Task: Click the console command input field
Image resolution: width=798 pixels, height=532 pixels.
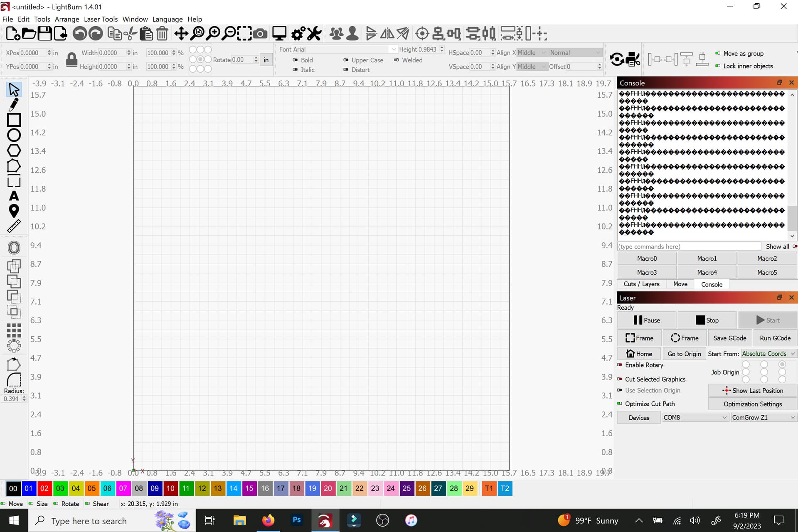Action: coord(690,246)
